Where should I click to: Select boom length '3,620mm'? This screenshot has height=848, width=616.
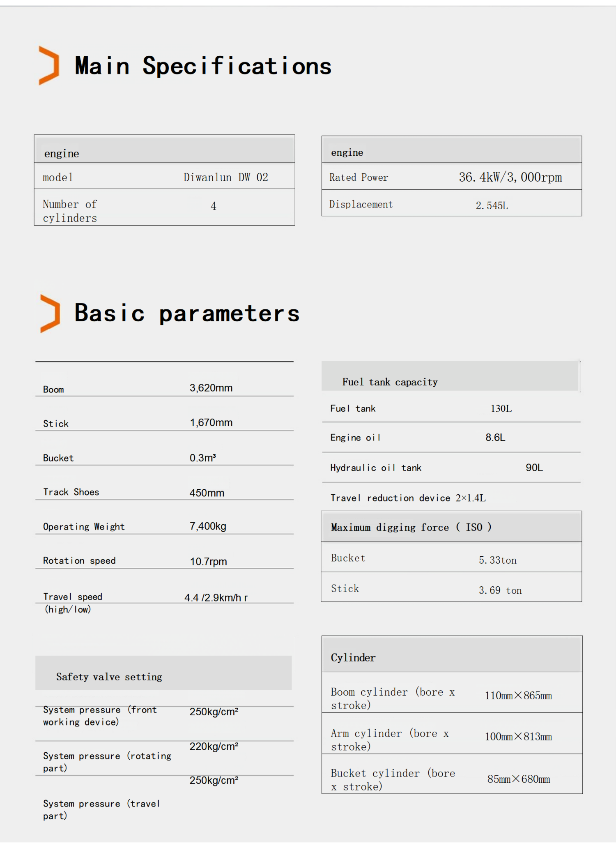pyautogui.click(x=211, y=388)
